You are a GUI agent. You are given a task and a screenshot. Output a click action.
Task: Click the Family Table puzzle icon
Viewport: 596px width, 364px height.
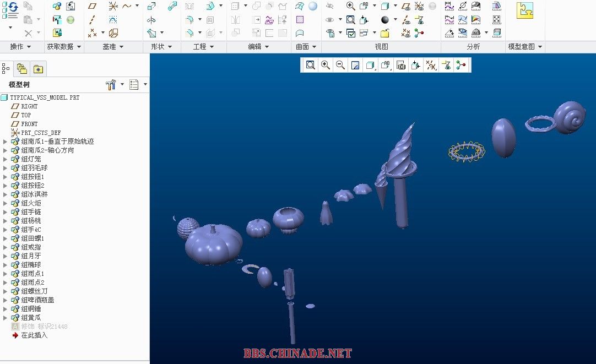524,10
